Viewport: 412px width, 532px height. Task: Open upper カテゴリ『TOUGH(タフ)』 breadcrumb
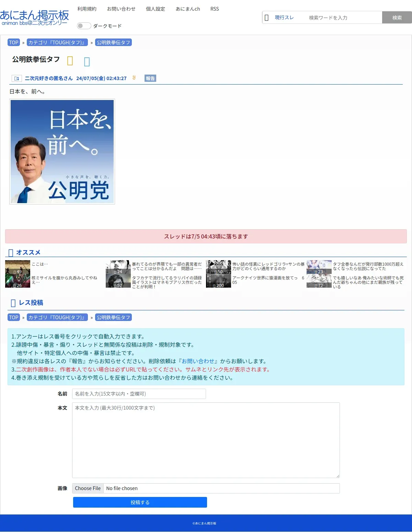tap(57, 43)
